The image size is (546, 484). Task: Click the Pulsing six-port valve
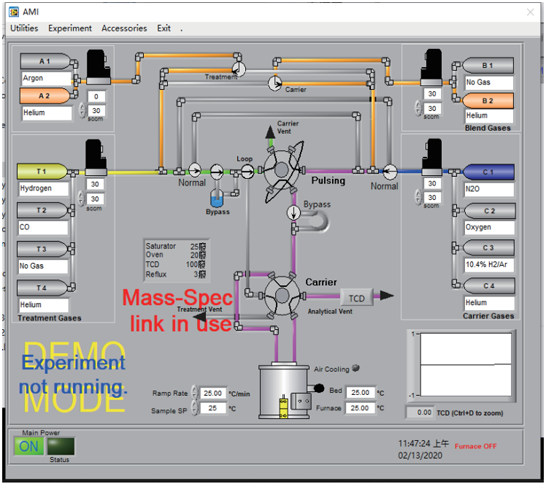tap(282, 170)
